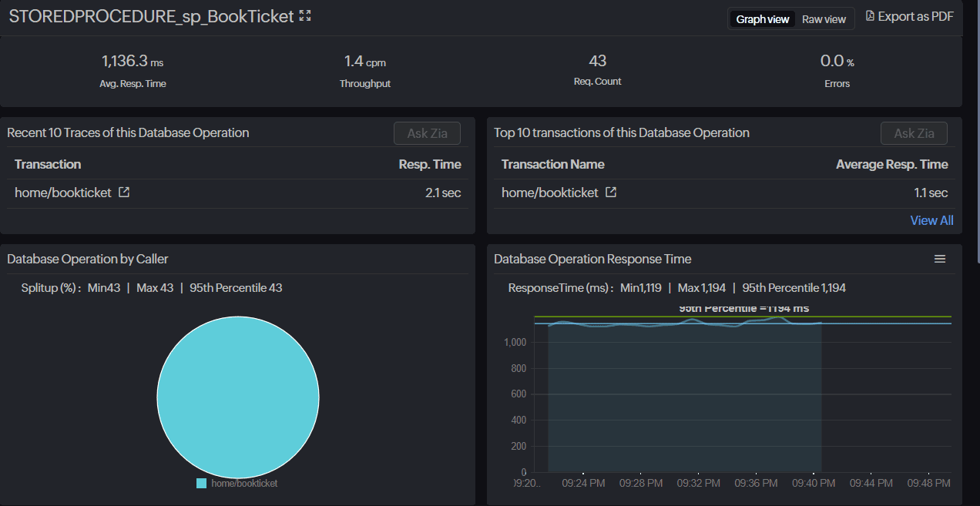
Task: Click Ask Zia in Top transactions panel
Action: tap(914, 133)
